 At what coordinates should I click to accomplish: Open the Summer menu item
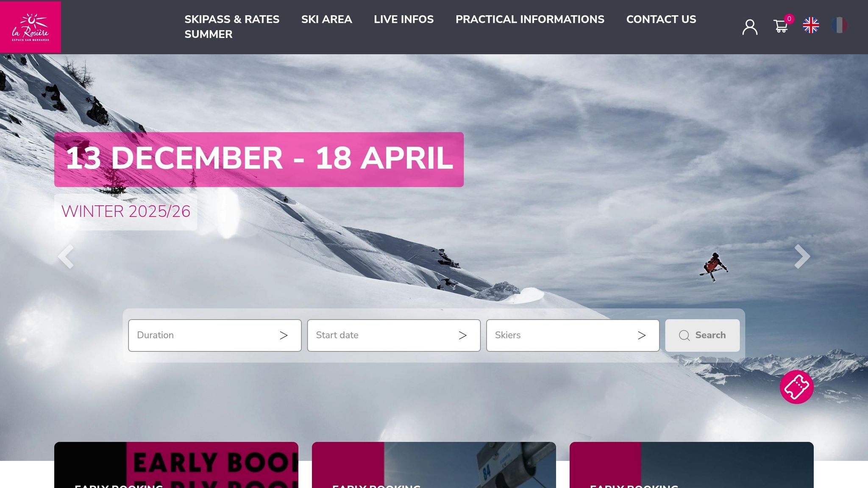tap(209, 34)
